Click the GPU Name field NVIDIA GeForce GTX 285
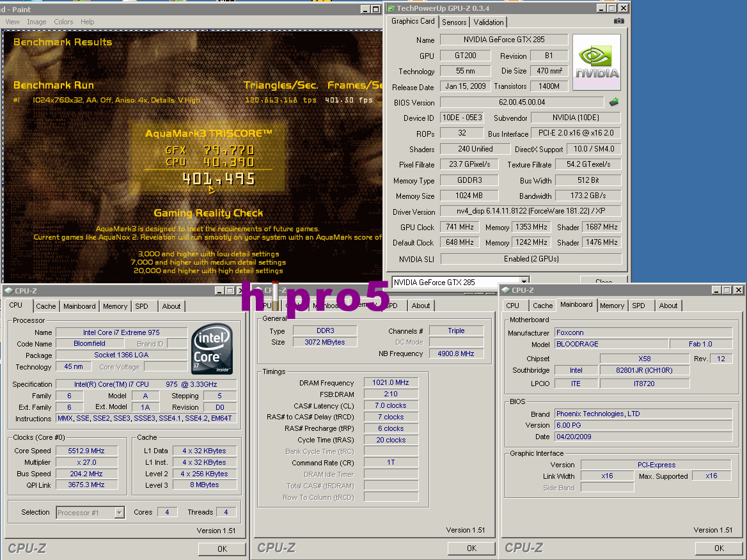This screenshot has height=560, width=747. click(504, 40)
